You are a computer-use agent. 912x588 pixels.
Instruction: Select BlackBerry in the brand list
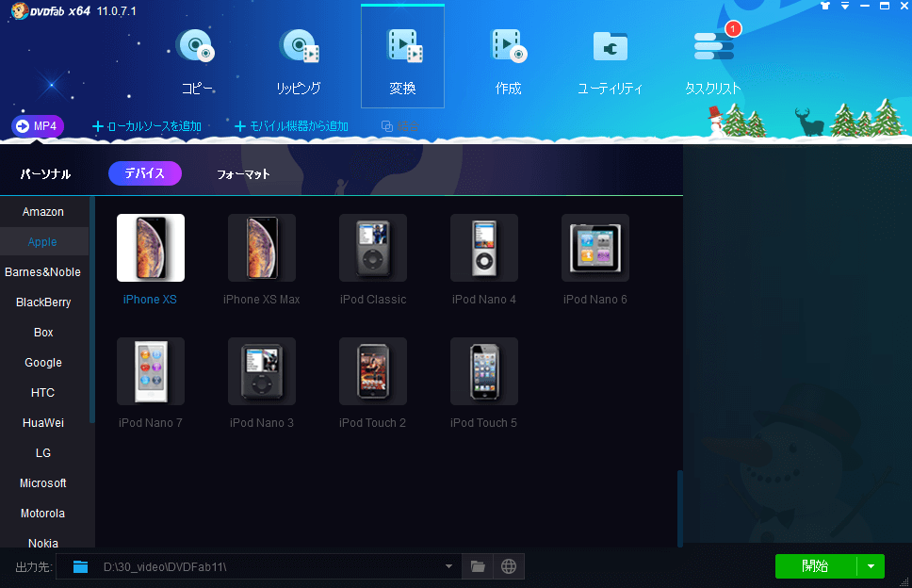coord(43,302)
